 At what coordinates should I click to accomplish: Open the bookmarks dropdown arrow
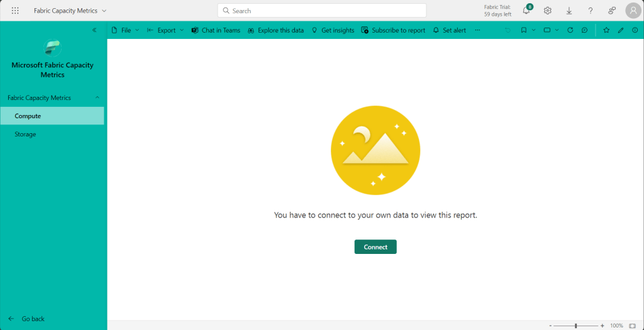534,30
